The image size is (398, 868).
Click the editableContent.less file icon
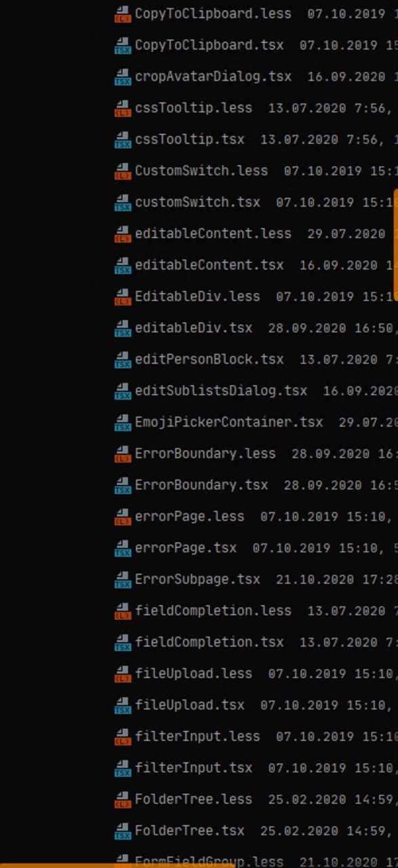coord(123,234)
